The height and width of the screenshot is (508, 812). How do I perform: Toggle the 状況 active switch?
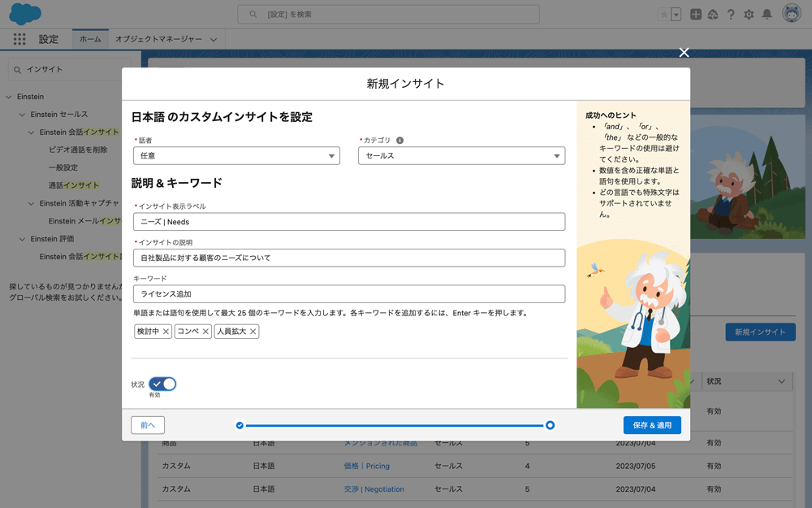tap(162, 384)
